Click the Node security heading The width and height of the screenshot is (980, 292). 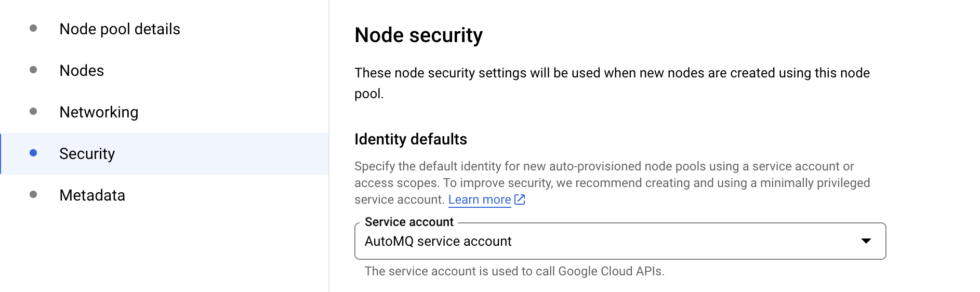tap(418, 35)
